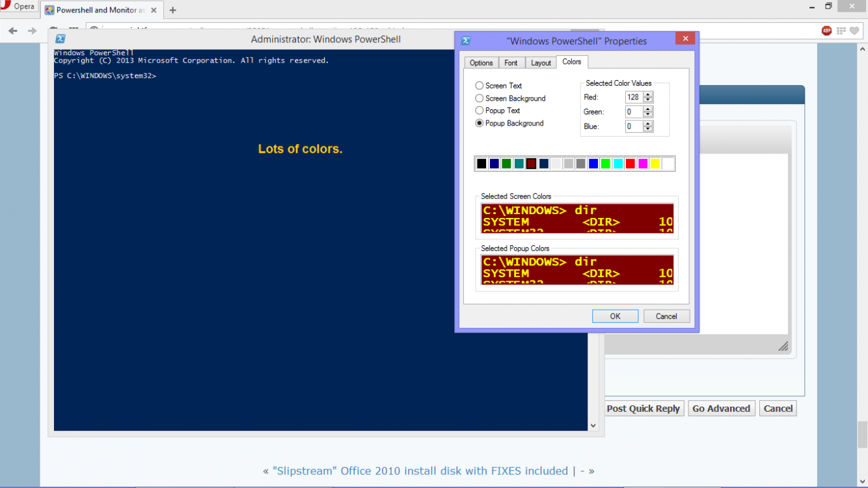Click the browser page vertical scrollbar thumb
Image resolution: width=868 pixels, height=488 pixels.
[x=862, y=435]
